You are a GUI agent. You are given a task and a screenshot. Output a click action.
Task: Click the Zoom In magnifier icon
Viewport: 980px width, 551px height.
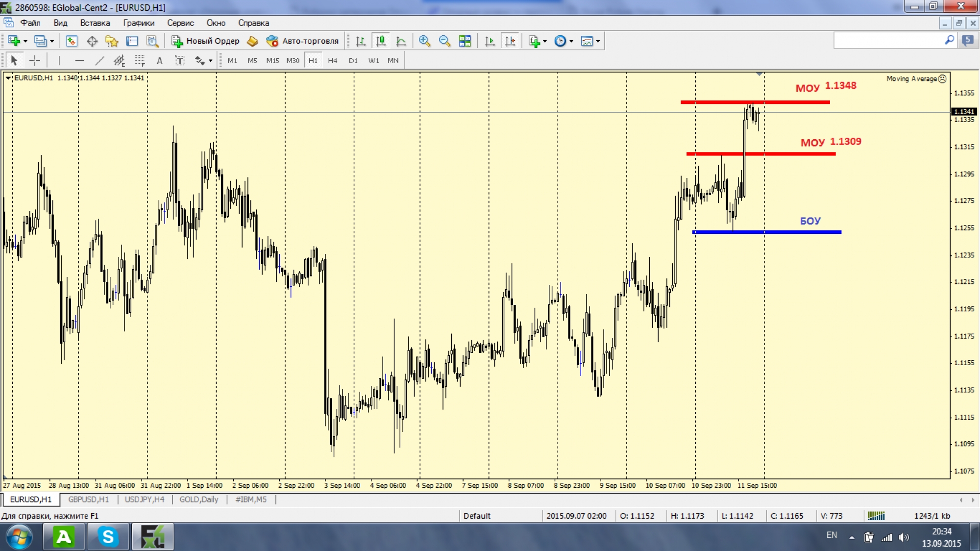tap(424, 41)
